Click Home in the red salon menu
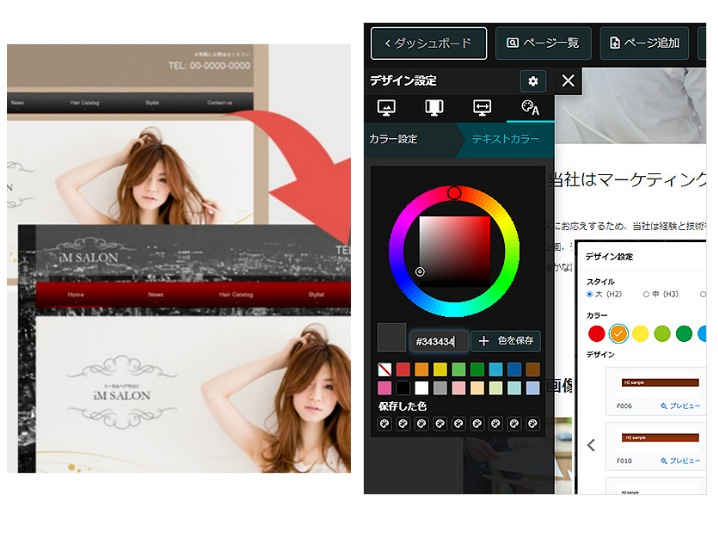Viewport: 718px width, 538px height. pos(76,295)
